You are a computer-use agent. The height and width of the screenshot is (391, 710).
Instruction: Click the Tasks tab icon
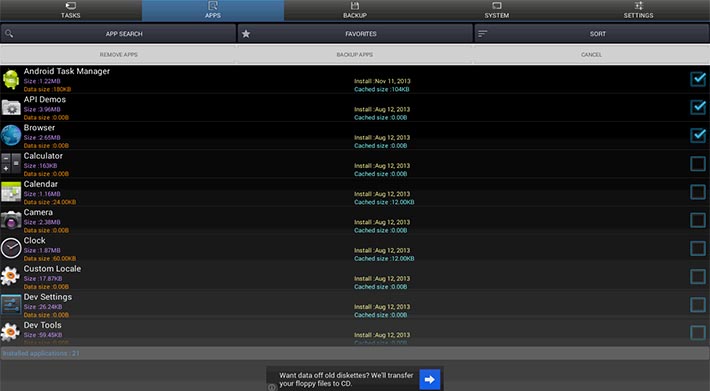point(71,5)
